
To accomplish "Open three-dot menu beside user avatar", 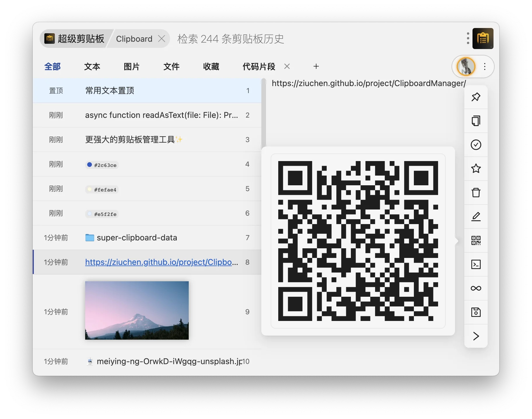I will coord(484,67).
